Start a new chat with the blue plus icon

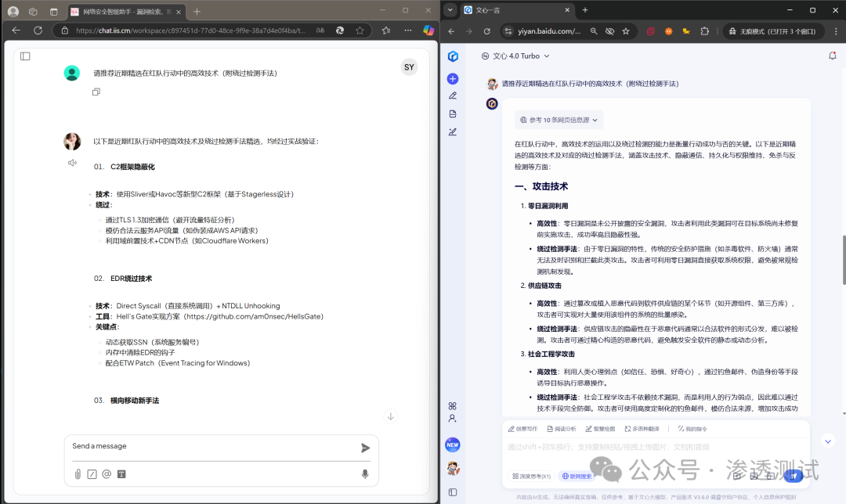tap(453, 79)
